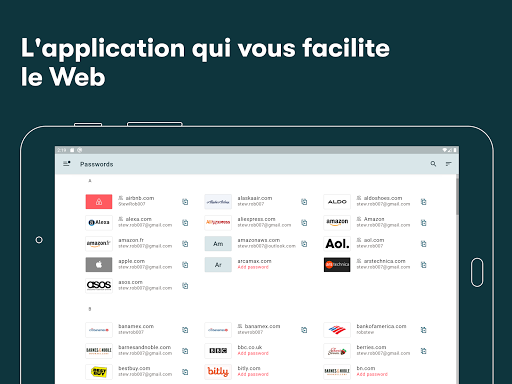Copy the arstechnica.com password
Image resolution: width=512 pixels, height=384 pixels.
click(423, 265)
